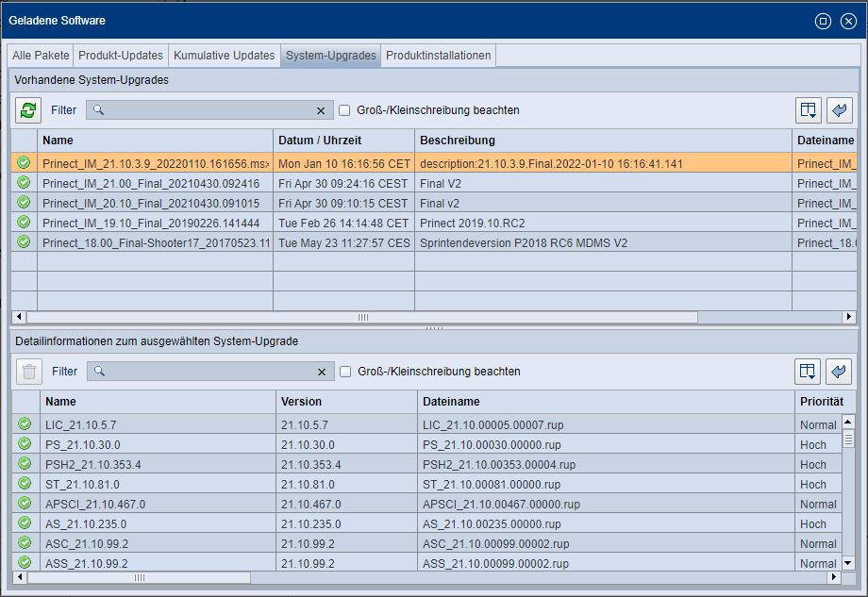Click green check icon of APSCI_21.10.467.0

tap(25, 503)
